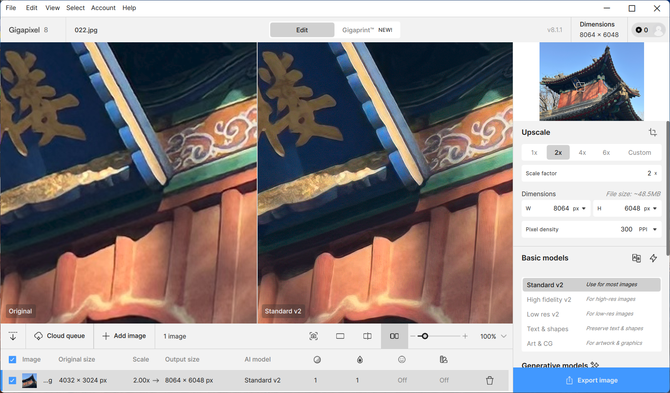This screenshot has width=670, height=393.
Task: Open the Cloud queue
Action: pos(59,336)
